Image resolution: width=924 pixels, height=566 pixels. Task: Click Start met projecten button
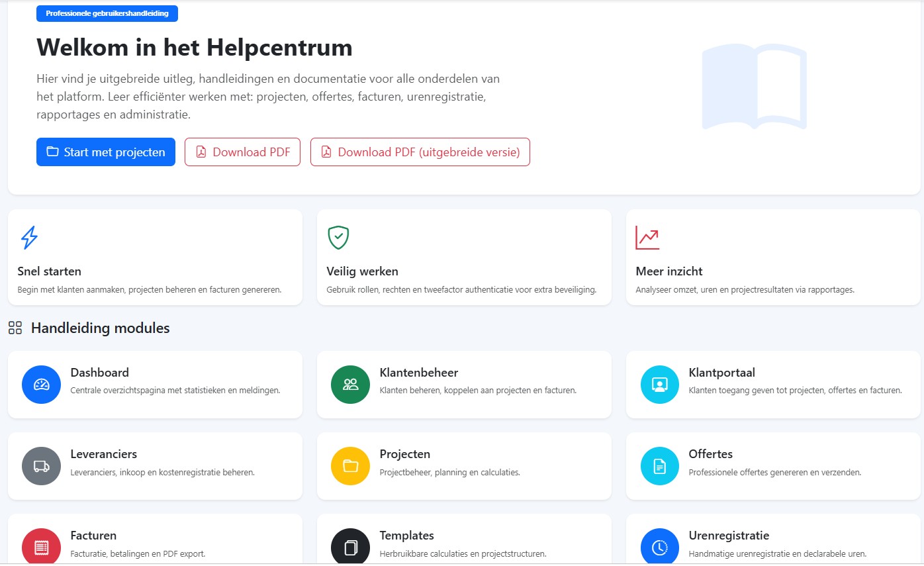(106, 152)
